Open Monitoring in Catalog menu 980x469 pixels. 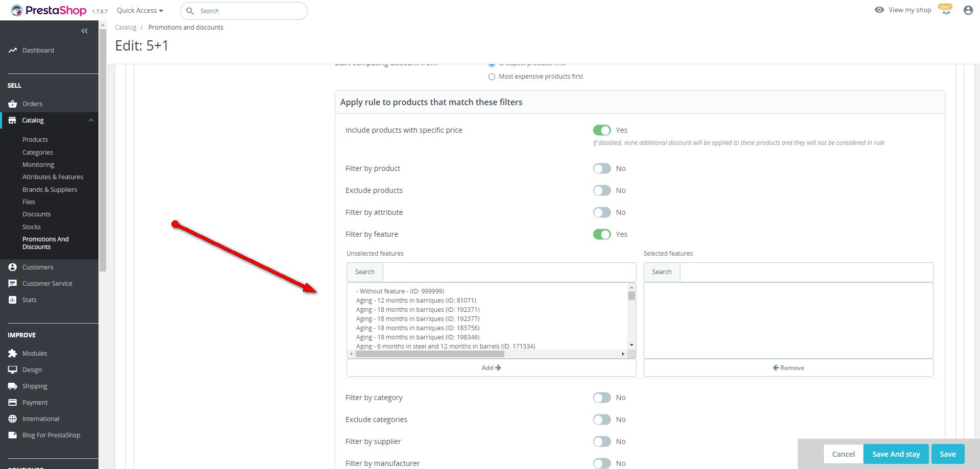[38, 165]
